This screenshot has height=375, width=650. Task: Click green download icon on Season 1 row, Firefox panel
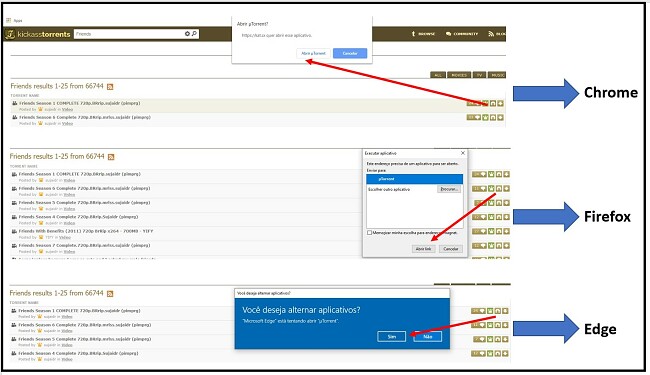(491, 174)
